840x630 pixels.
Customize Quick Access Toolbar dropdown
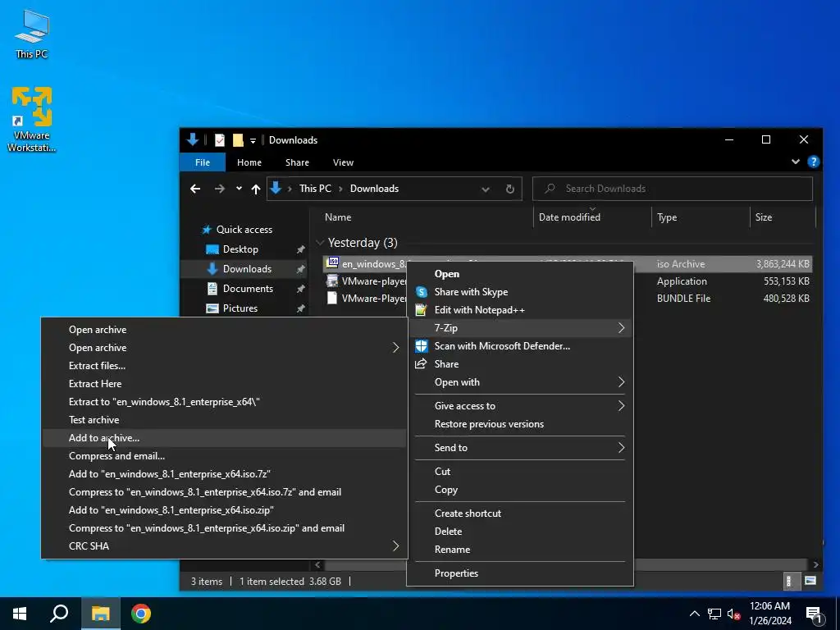(253, 140)
